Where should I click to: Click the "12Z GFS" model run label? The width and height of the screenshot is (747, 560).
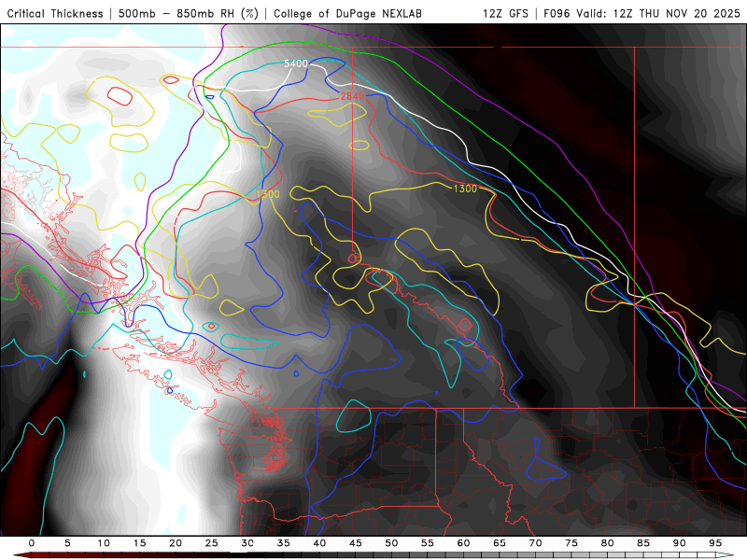click(x=505, y=13)
